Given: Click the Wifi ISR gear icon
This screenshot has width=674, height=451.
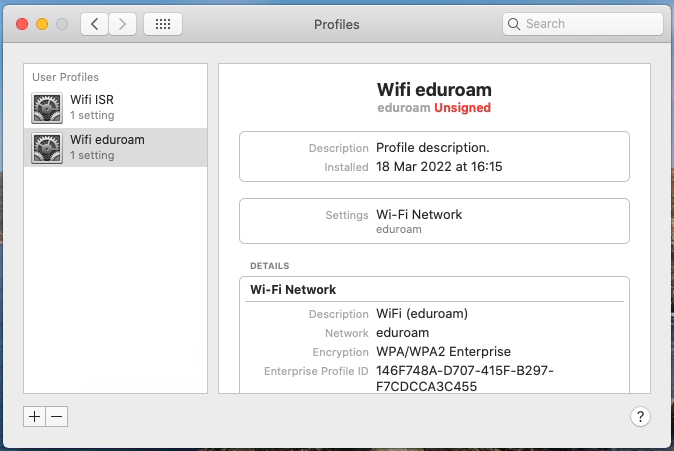Looking at the screenshot, I should click(47, 108).
